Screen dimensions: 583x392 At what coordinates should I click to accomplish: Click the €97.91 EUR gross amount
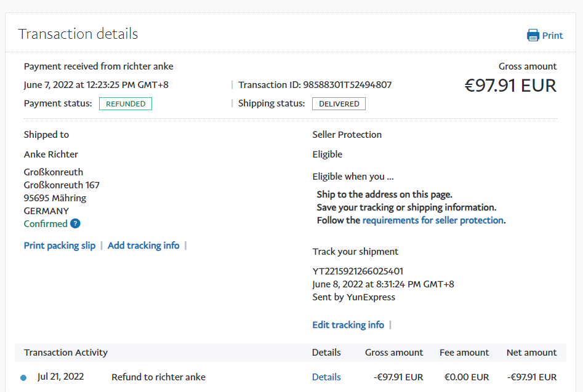(x=510, y=86)
